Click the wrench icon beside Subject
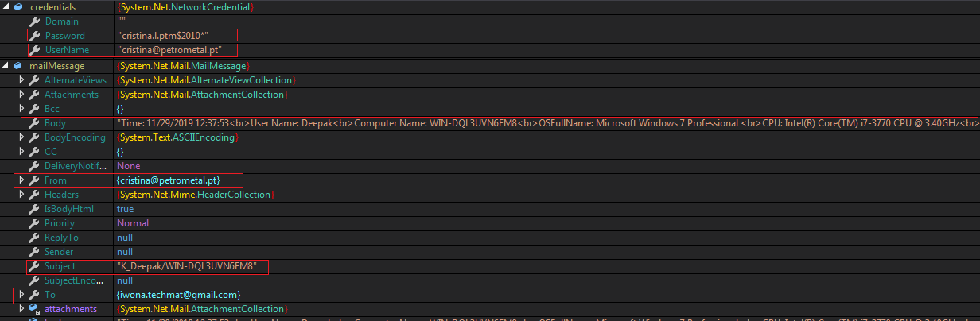This screenshot has height=321, width=980. point(34,266)
